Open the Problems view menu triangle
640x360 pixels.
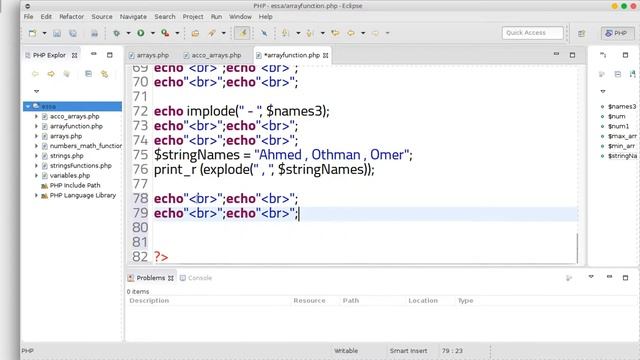(591, 277)
